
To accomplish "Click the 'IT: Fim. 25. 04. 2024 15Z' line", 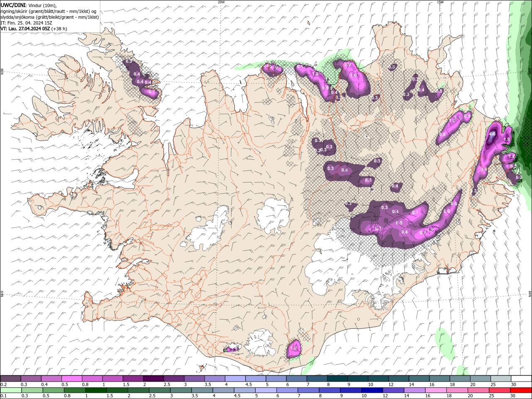I will [x=26, y=23].
